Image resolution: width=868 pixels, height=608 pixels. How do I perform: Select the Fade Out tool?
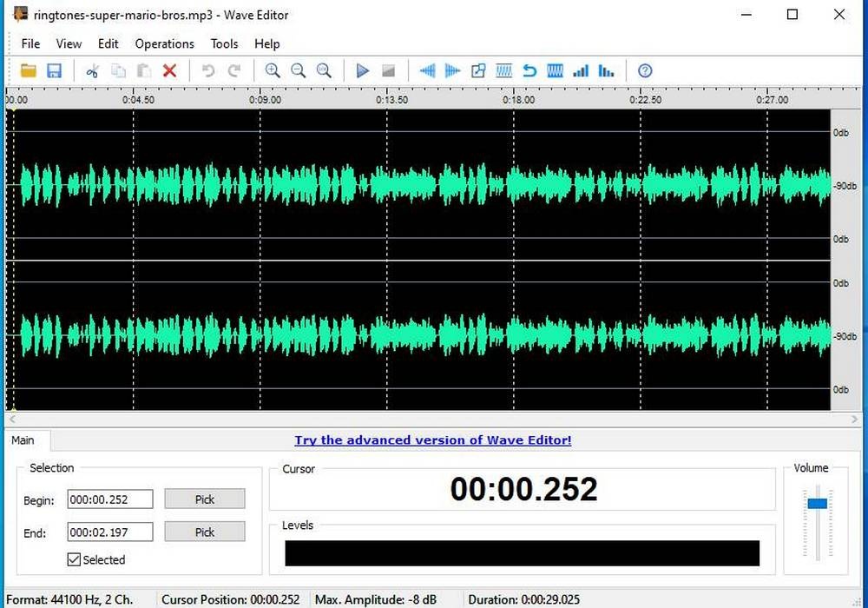click(452, 70)
